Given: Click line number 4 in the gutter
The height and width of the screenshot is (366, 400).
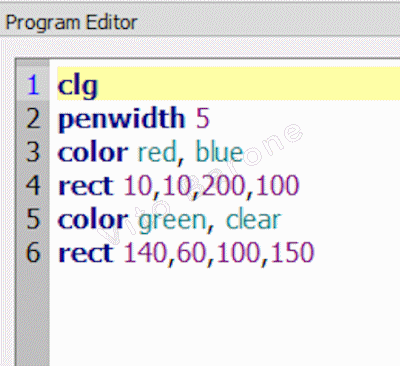Looking at the screenshot, I should (33, 186).
